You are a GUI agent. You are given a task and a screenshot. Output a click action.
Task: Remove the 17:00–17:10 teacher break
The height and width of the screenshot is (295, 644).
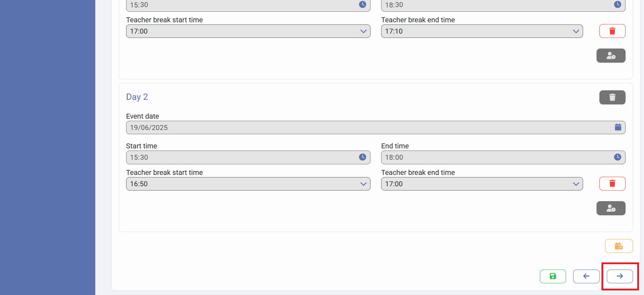[x=612, y=31]
